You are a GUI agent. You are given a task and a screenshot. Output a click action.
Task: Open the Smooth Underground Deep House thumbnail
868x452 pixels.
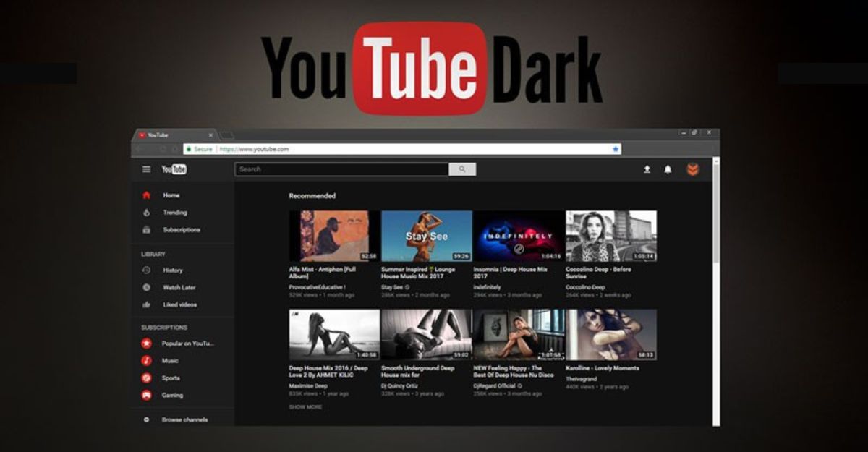[427, 335]
